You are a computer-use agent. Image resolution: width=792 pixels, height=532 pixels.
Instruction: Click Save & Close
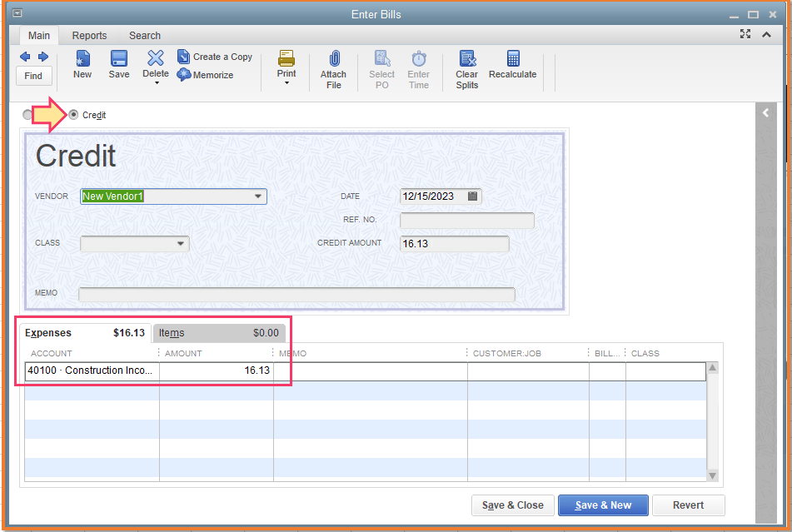click(513, 505)
